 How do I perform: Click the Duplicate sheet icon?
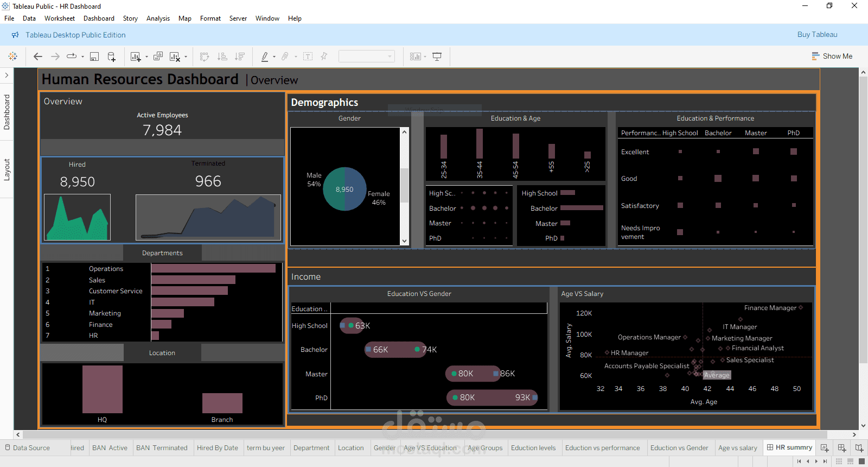point(158,56)
